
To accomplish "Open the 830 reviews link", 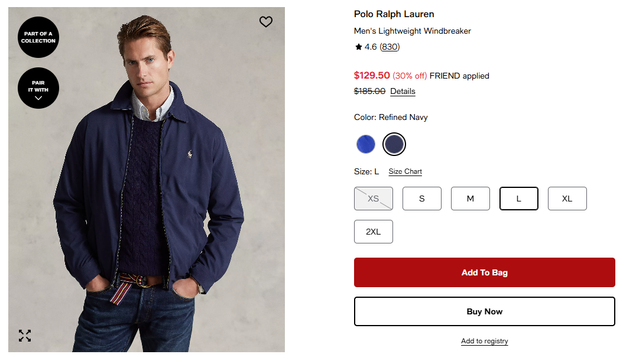I will [x=390, y=47].
